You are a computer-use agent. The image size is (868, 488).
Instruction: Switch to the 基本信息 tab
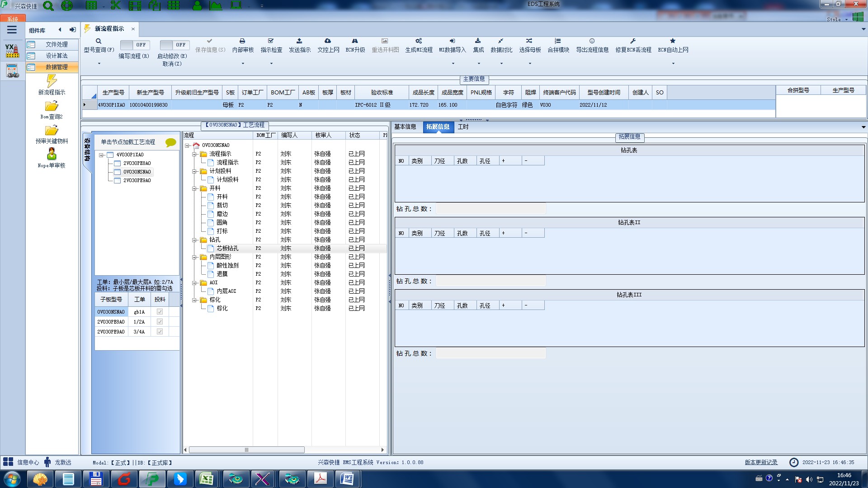[x=405, y=127]
